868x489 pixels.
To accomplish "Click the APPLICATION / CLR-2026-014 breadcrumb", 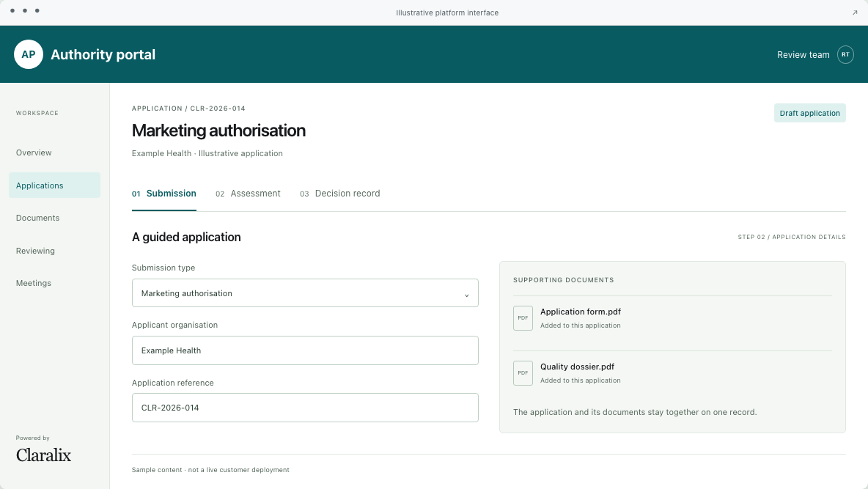I will (x=188, y=109).
